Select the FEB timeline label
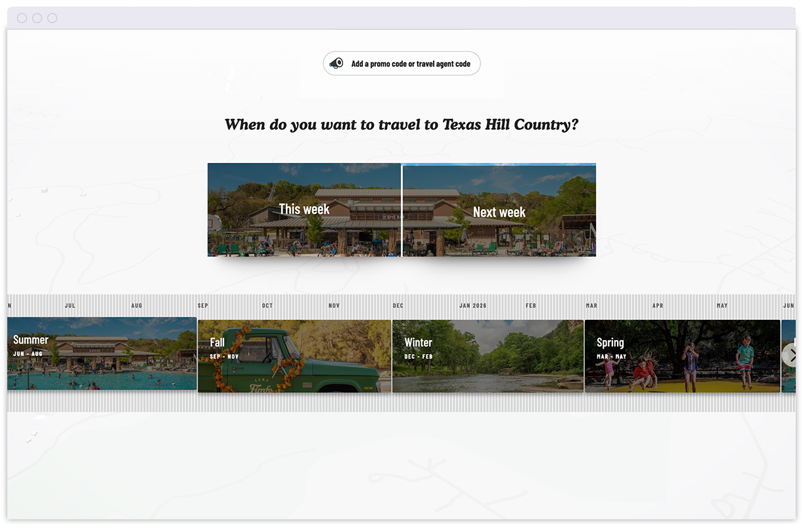 click(531, 305)
